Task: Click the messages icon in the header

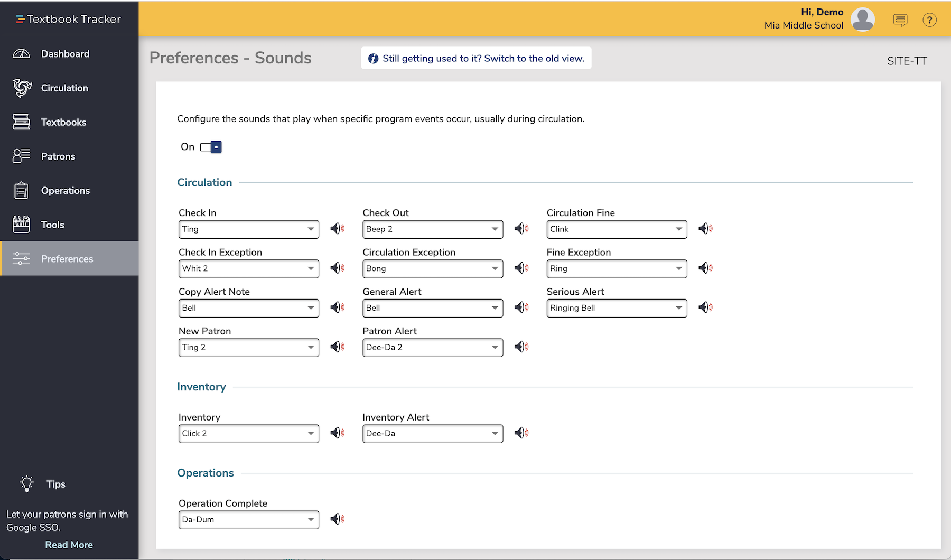Action: pos(900,20)
